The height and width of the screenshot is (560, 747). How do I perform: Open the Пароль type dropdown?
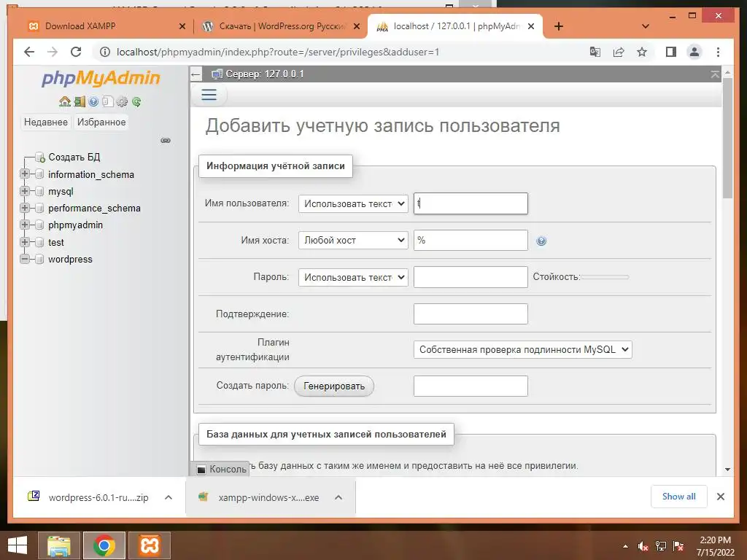click(353, 277)
